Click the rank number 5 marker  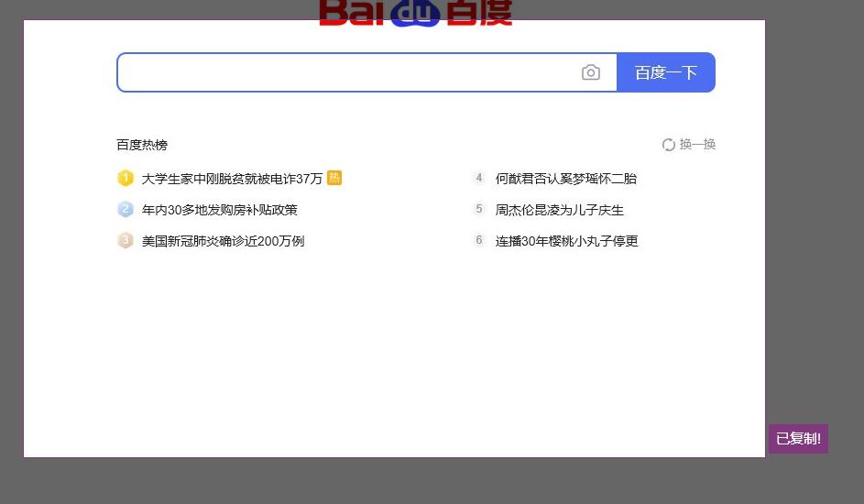[479, 209]
